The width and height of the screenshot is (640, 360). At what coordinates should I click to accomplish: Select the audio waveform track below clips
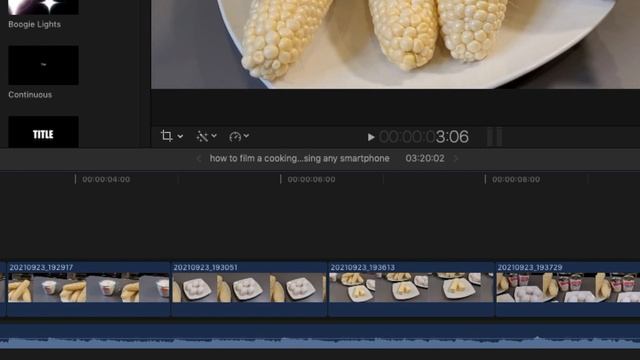(320, 336)
